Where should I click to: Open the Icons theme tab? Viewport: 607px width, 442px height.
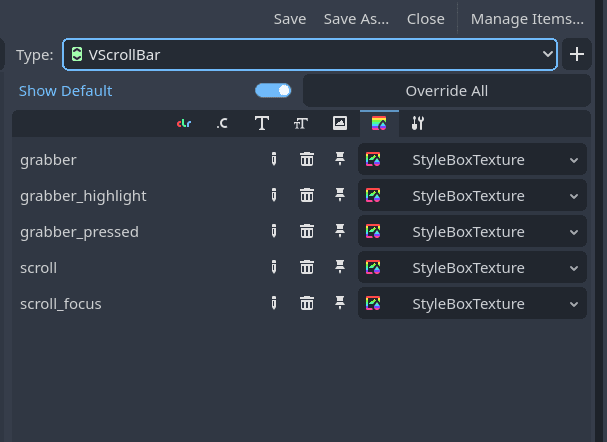coord(340,123)
